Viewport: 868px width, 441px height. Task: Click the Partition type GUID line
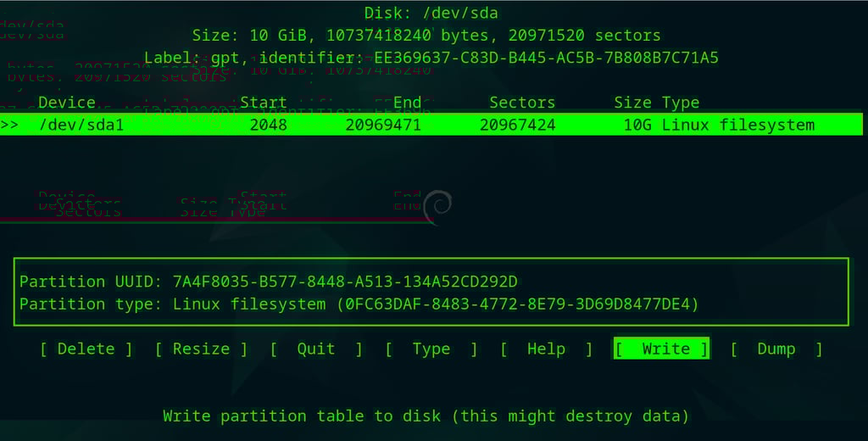click(x=359, y=304)
